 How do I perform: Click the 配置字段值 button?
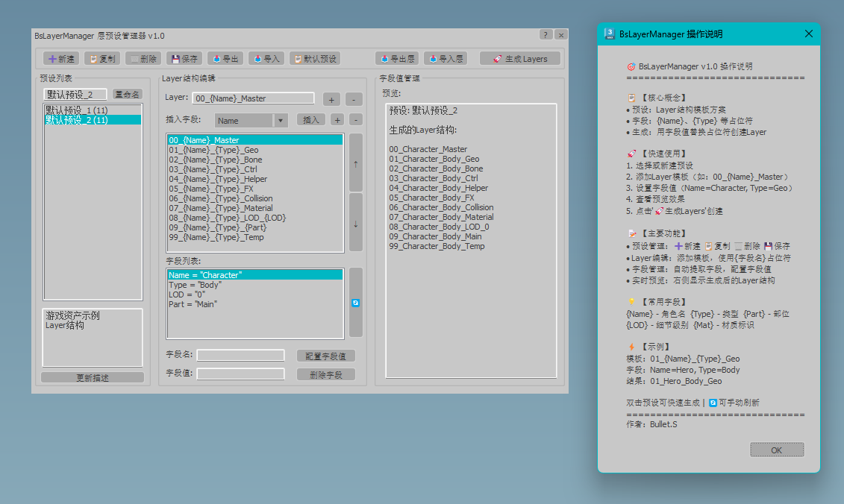coord(325,356)
